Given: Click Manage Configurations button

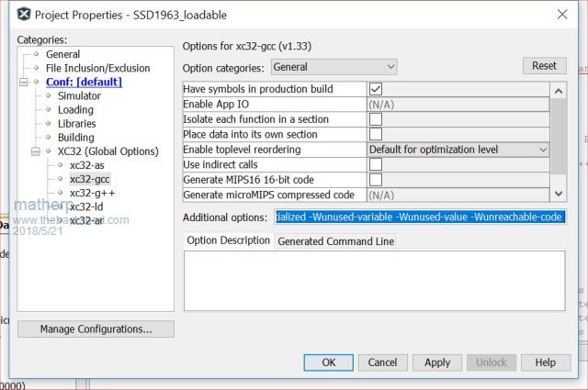Looking at the screenshot, I should point(96,329).
